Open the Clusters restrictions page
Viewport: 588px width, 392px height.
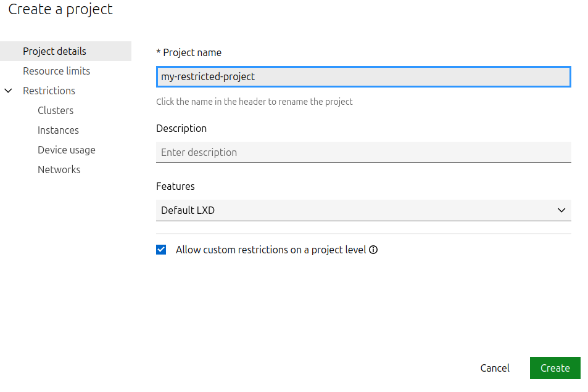tap(56, 110)
